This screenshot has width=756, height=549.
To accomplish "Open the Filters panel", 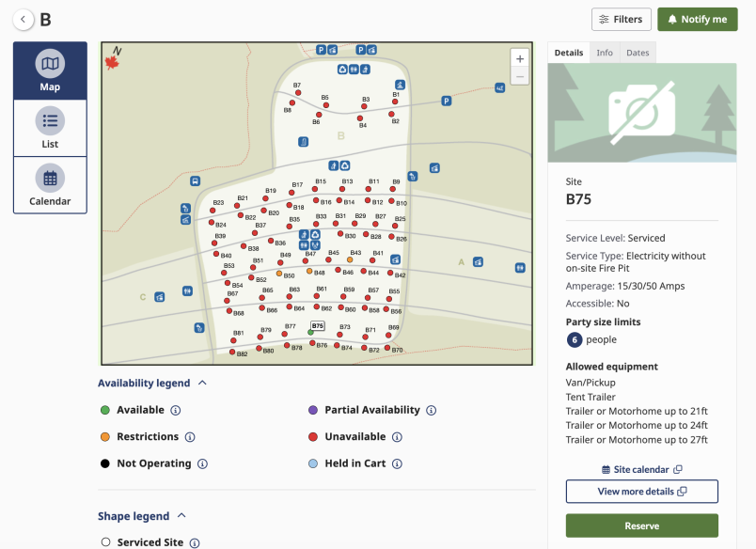I will (621, 20).
